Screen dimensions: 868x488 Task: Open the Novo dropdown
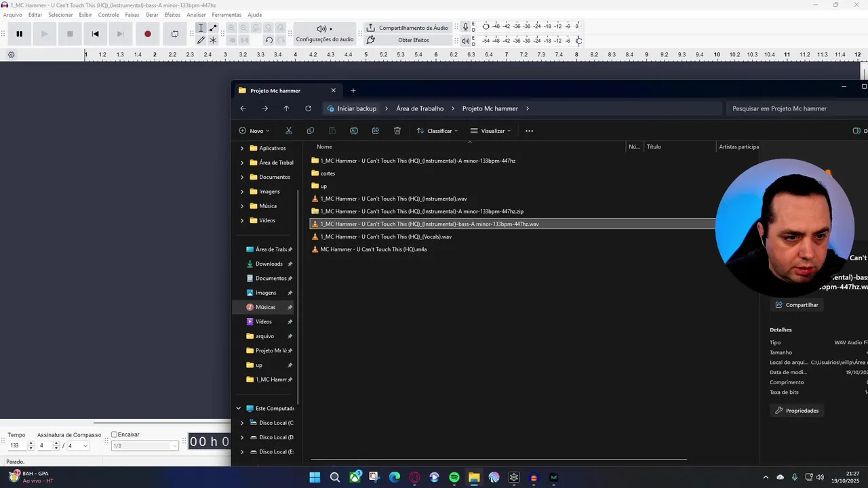click(254, 131)
